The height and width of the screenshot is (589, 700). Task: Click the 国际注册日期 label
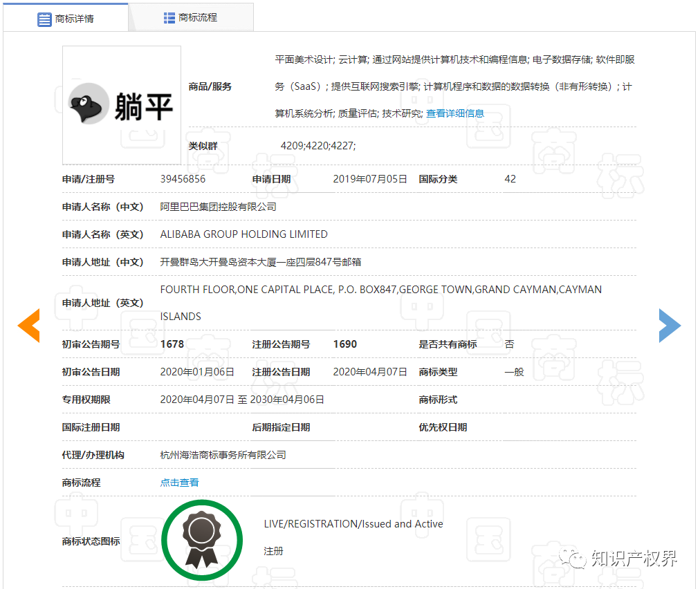pyautogui.click(x=91, y=427)
